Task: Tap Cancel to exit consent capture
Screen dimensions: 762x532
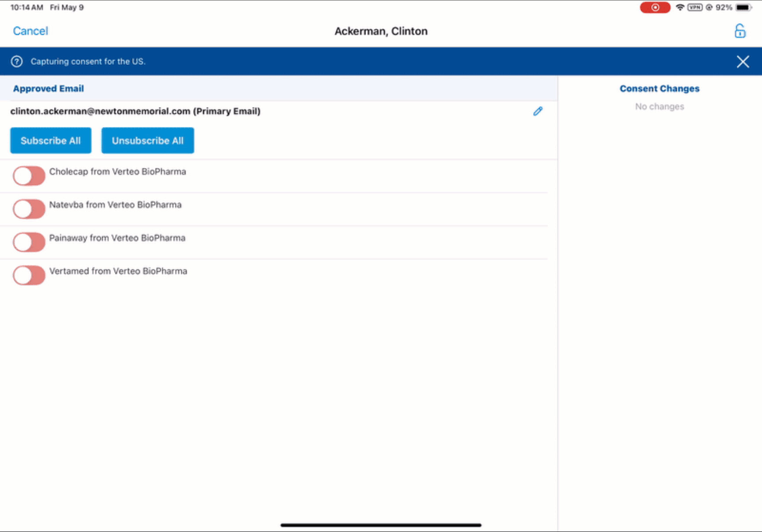Action: pyautogui.click(x=30, y=31)
